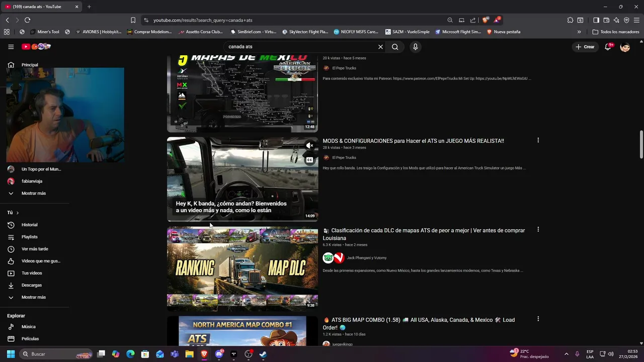Open the YouTube hamburger guide menu
644x362 pixels.
coord(11,47)
